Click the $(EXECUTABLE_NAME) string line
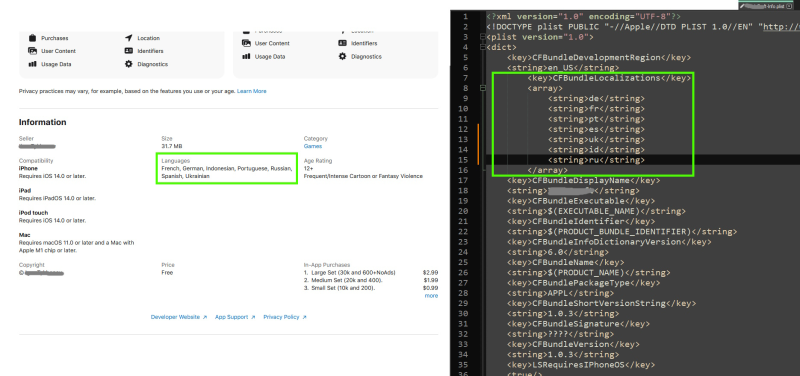 coord(596,211)
